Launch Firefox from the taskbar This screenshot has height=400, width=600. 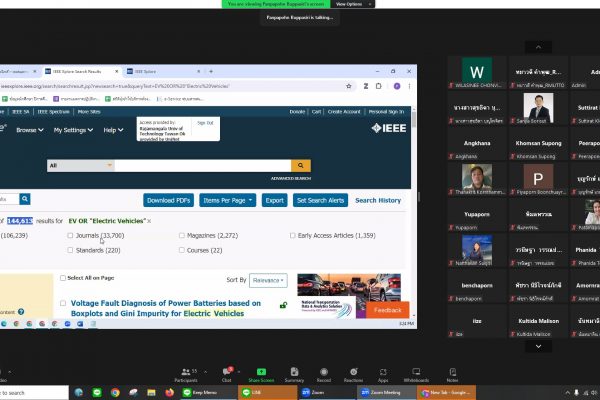(170, 392)
